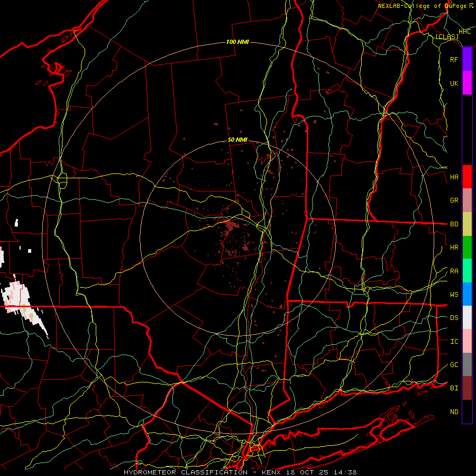
Task: Click the IC legend label
Action: [454, 342]
